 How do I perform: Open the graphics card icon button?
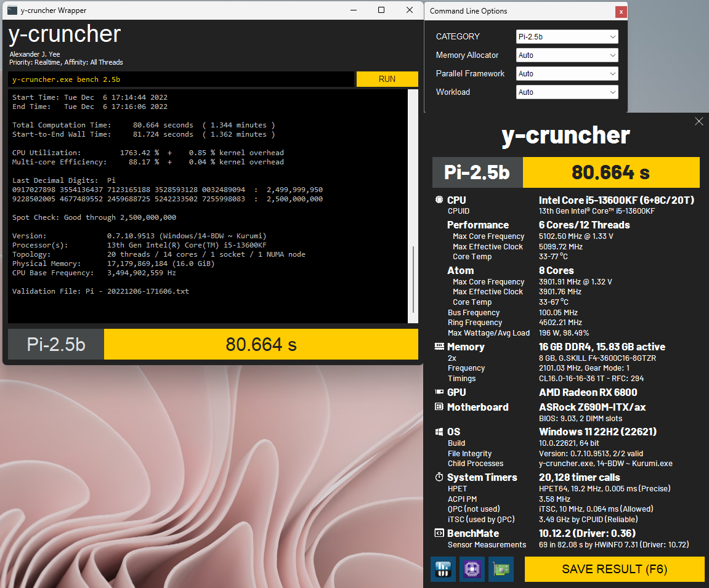[501, 568]
